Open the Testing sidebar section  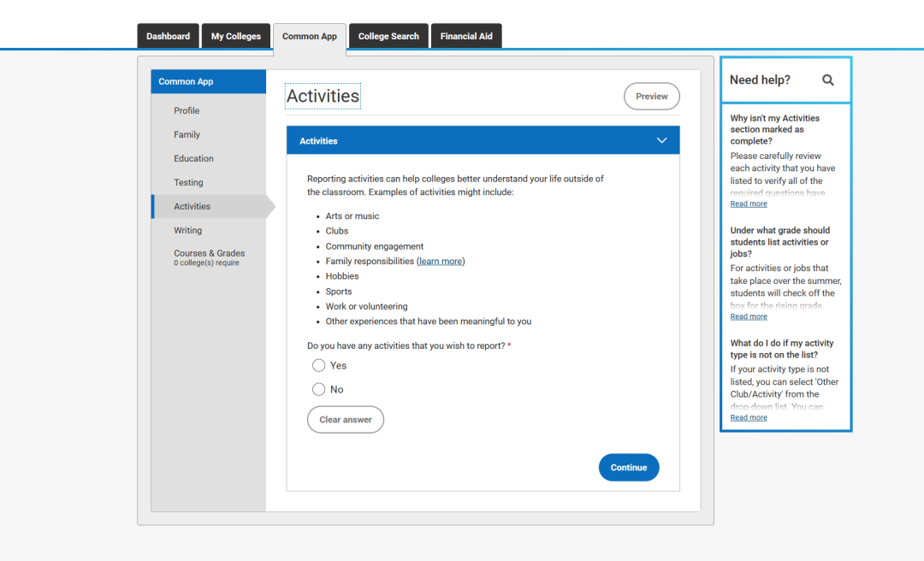pyautogui.click(x=188, y=183)
